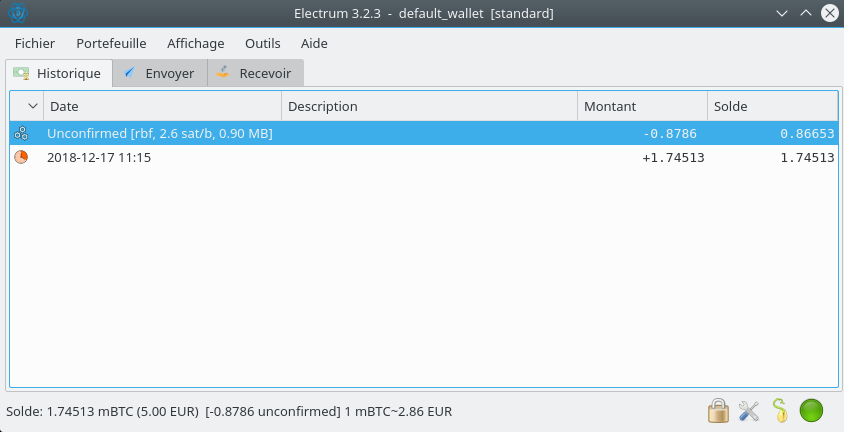Switch to the Envoyer tab
This screenshot has height=432, width=844.
[x=160, y=73]
